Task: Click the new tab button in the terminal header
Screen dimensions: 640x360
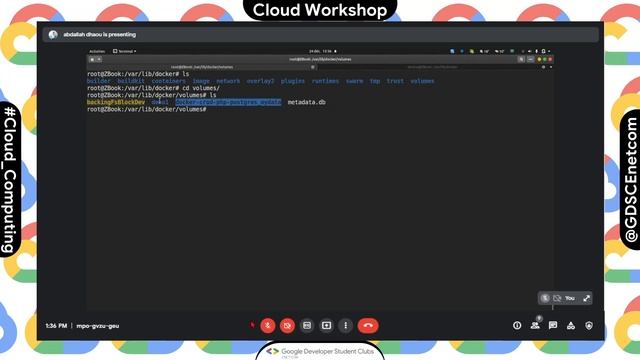Action: 92,60
